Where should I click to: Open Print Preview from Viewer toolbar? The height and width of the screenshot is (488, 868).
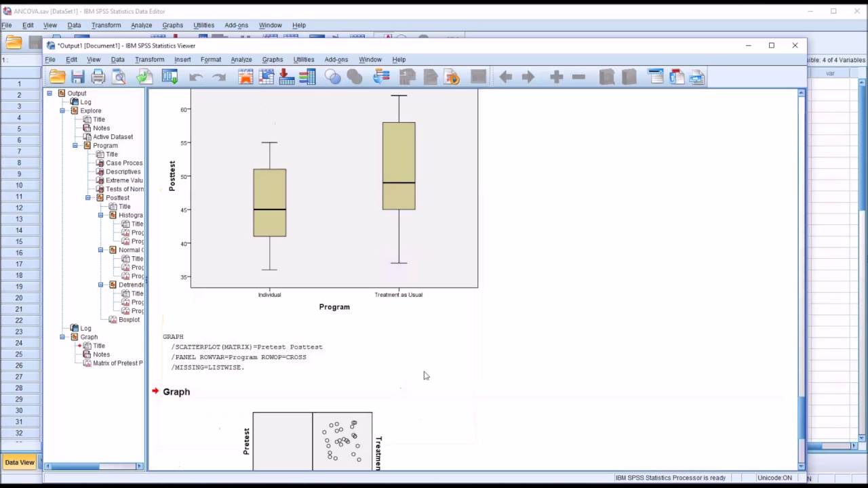click(x=119, y=77)
